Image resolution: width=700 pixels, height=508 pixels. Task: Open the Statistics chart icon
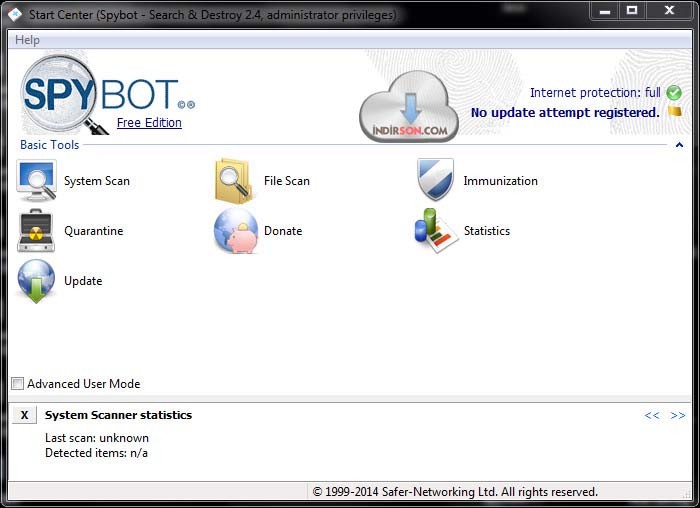tap(436, 230)
